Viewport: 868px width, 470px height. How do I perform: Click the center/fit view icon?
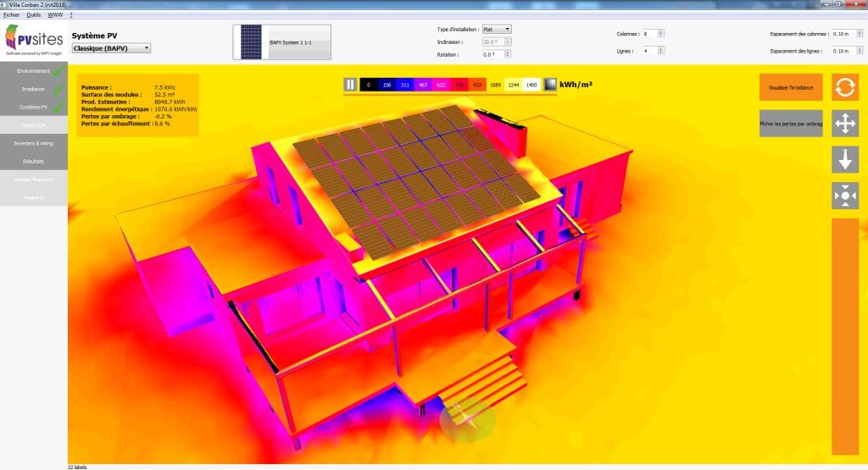[x=845, y=196]
